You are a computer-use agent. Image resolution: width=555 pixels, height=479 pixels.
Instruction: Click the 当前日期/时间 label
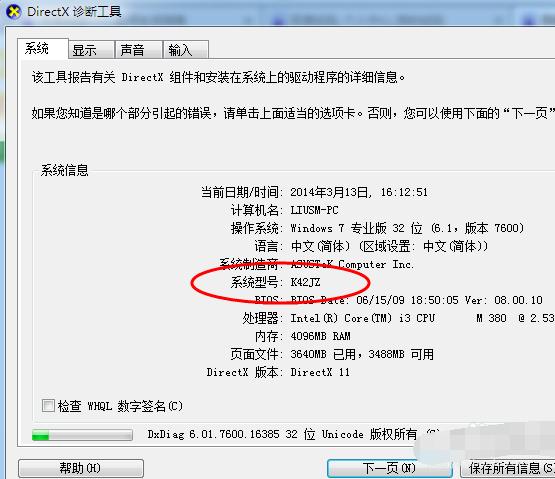pos(241,192)
